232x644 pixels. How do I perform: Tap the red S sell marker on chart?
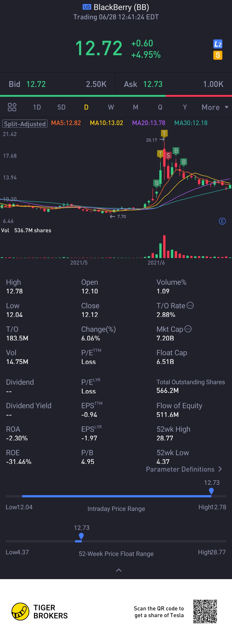(168, 155)
